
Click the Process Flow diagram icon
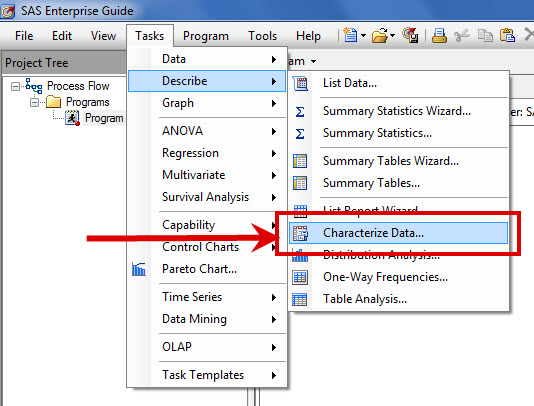coord(34,86)
